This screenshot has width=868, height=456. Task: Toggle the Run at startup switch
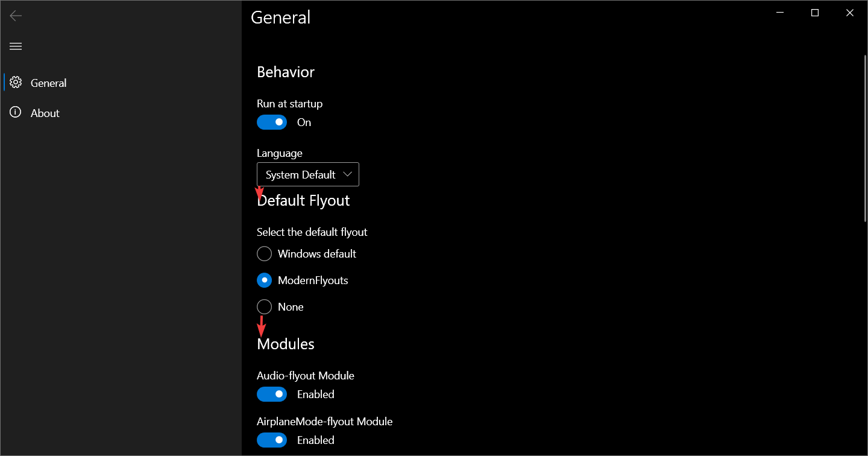point(272,122)
